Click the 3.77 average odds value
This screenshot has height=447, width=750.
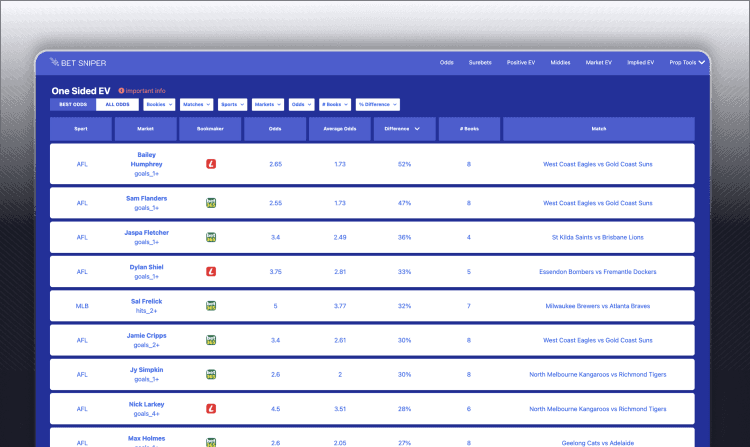click(340, 306)
